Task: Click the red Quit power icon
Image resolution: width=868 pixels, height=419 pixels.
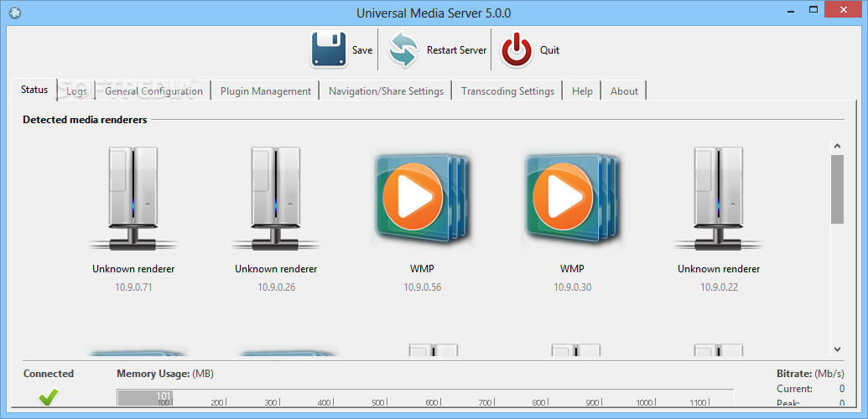Action: (517, 49)
